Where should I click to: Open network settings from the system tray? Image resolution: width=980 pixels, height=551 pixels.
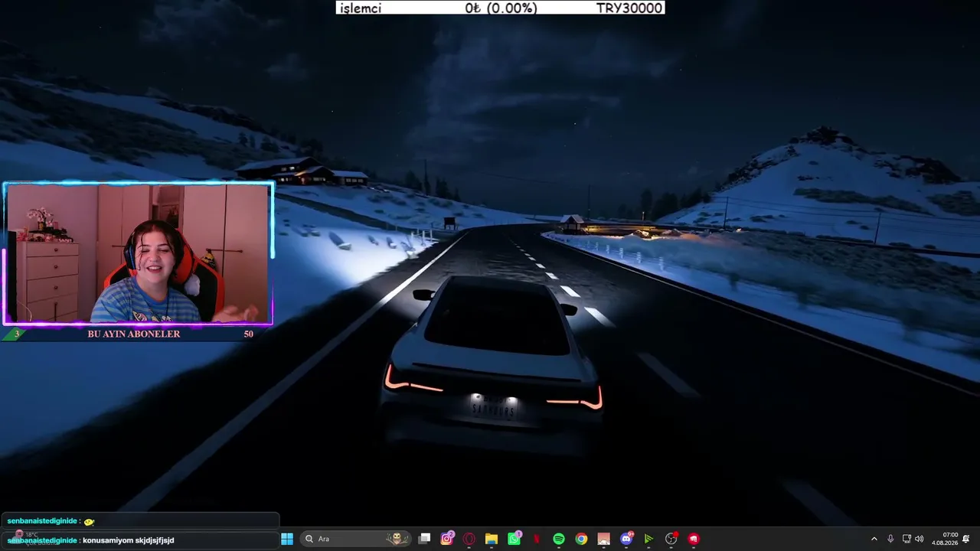pos(906,539)
